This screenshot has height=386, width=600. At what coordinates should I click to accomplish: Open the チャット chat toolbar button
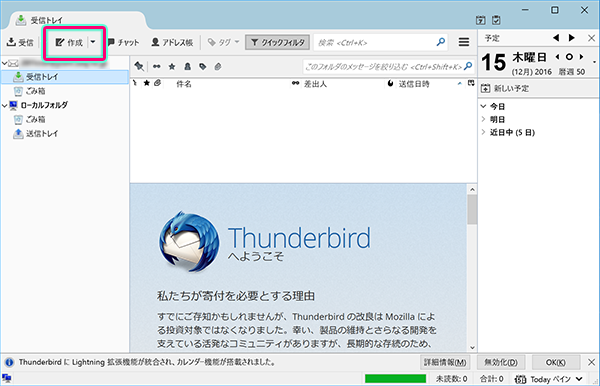click(123, 42)
